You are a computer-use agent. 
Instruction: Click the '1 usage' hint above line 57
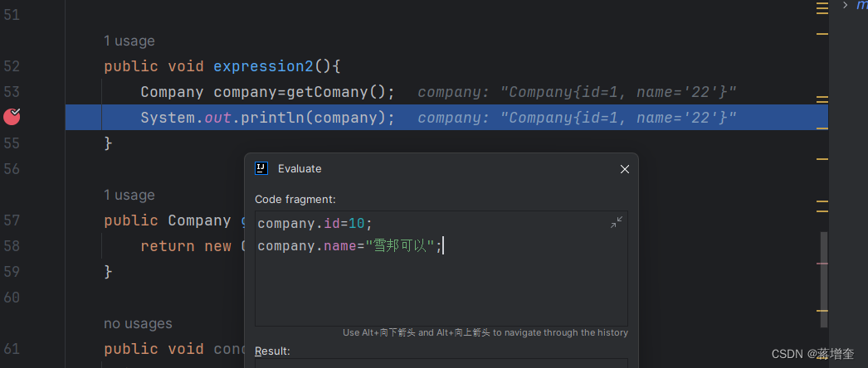point(129,195)
